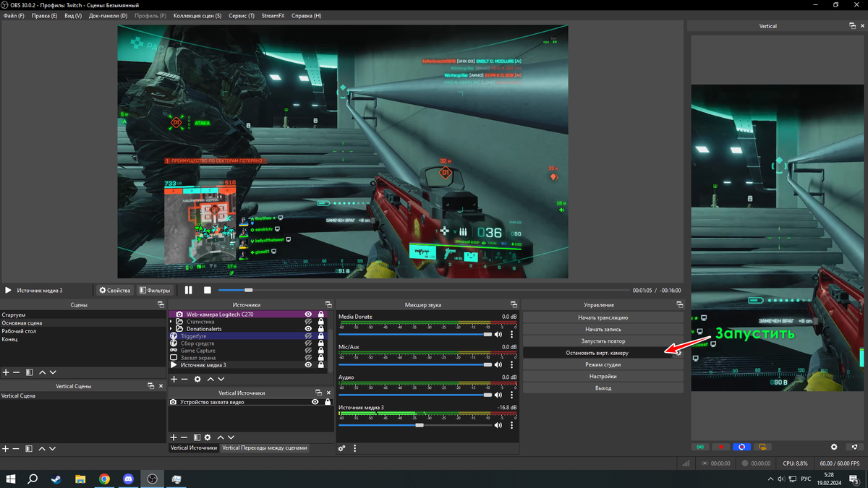This screenshot has width=868, height=488.
Task: Show the hidden Статистика source
Action: pyautogui.click(x=308, y=322)
